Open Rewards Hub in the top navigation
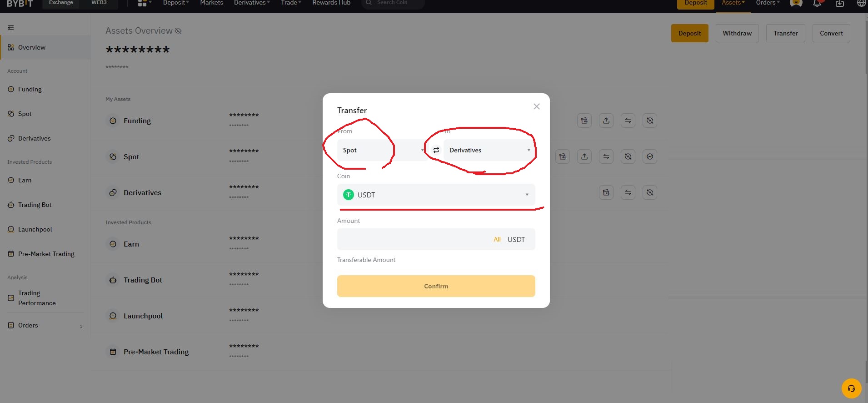The width and height of the screenshot is (868, 403). click(331, 3)
